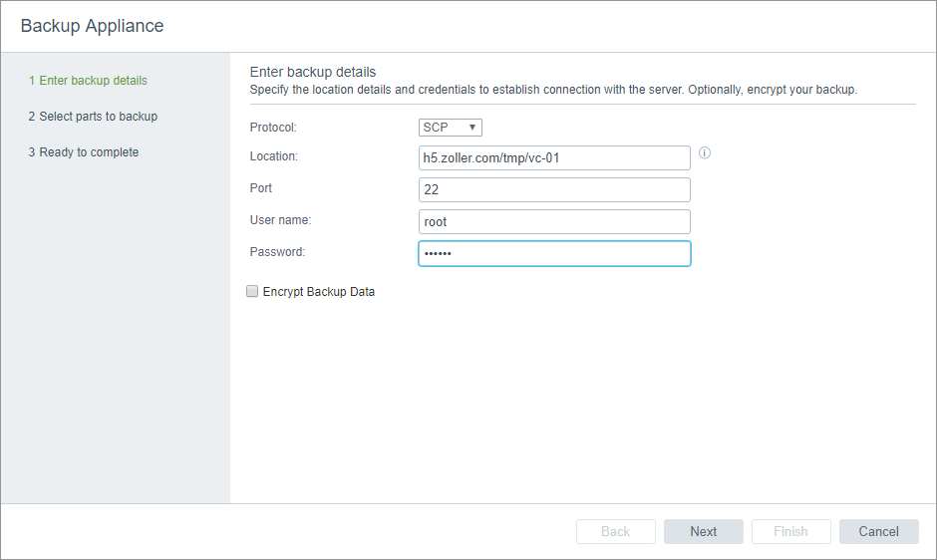Select the User name field containing root
Screen dimensions: 937x560
coord(554,222)
